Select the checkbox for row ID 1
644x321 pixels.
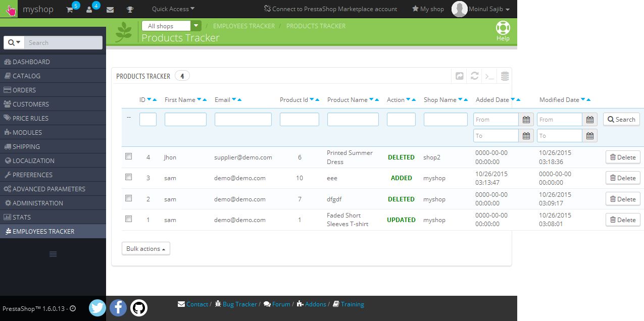pyautogui.click(x=128, y=219)
